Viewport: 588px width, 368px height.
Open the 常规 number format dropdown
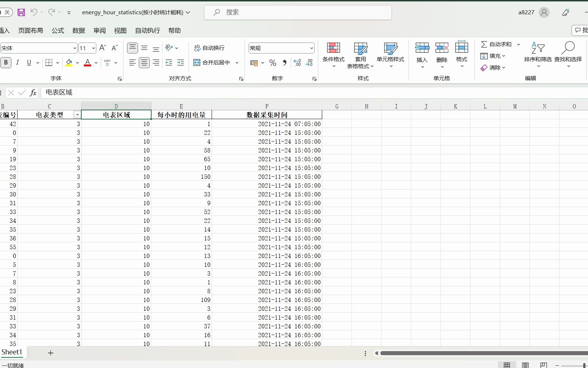(x=312, y=48)
